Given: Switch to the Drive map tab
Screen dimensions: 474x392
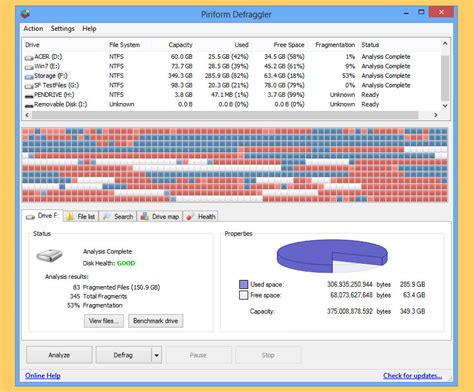Looking at the screenshot, I should pyautogui.click(x=160, y=216).
